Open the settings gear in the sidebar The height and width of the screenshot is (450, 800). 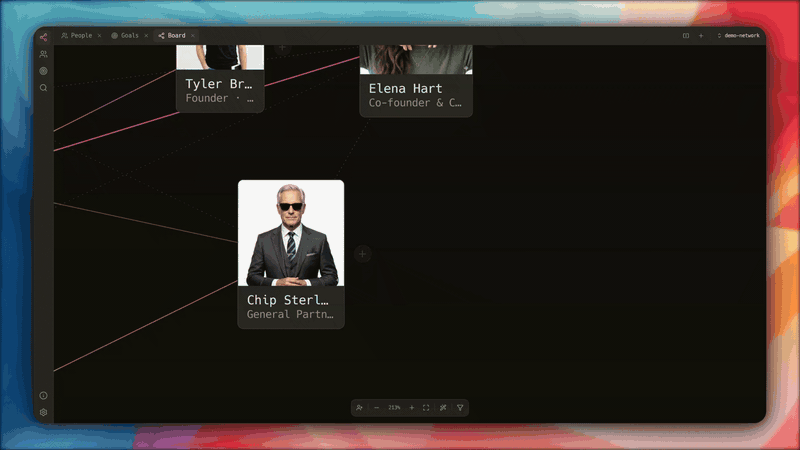(43, 412)
